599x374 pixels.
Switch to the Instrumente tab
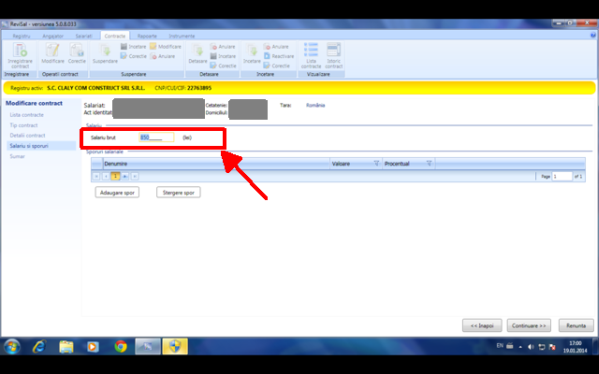(182, 36)
